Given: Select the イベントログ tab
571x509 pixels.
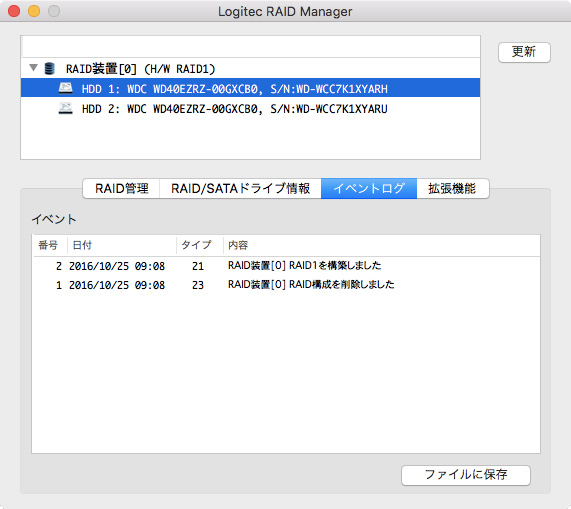Looking at the screenshot, I should pyautogui.click(x=369, y=188).
